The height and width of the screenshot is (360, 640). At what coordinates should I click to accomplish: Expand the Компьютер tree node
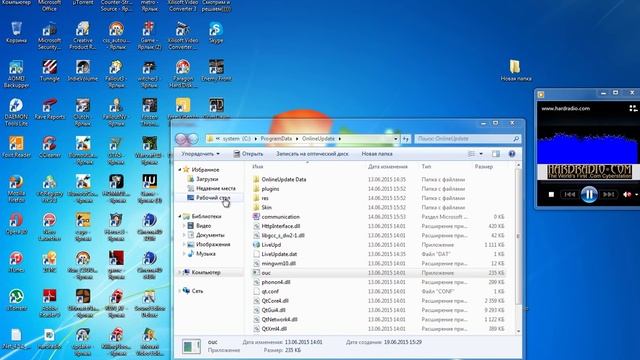(180, 272)
